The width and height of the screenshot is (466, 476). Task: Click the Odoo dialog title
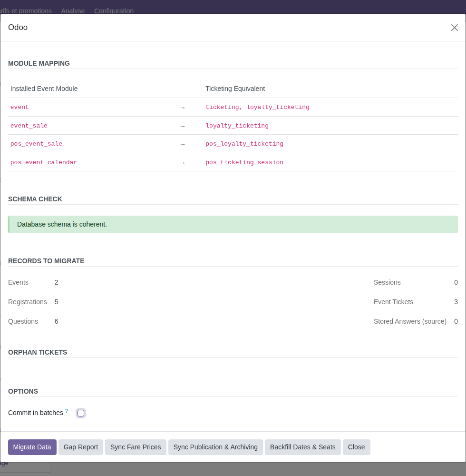[18, 27]
